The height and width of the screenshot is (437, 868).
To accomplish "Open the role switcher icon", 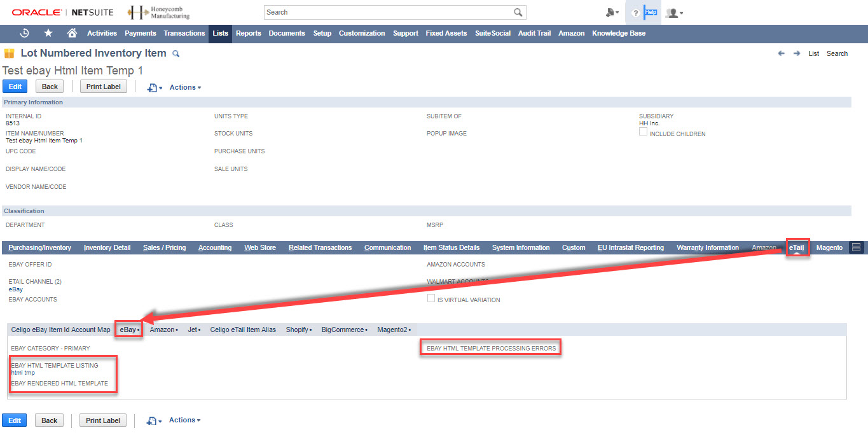I will (x=612, y=13).
